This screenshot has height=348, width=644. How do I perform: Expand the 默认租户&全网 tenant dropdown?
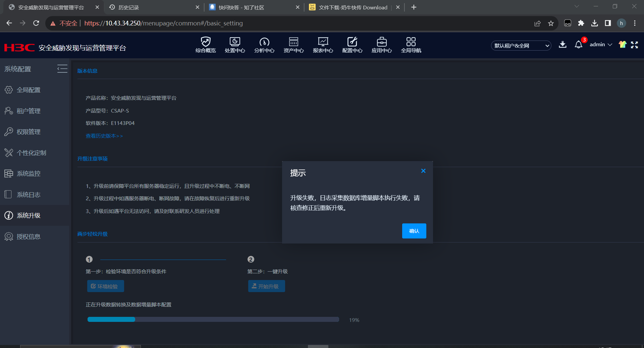click(521, 46)
